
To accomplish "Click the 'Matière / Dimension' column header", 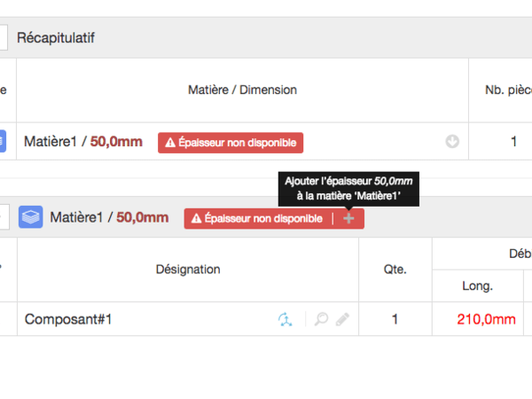I will click(x=242, y=90).
